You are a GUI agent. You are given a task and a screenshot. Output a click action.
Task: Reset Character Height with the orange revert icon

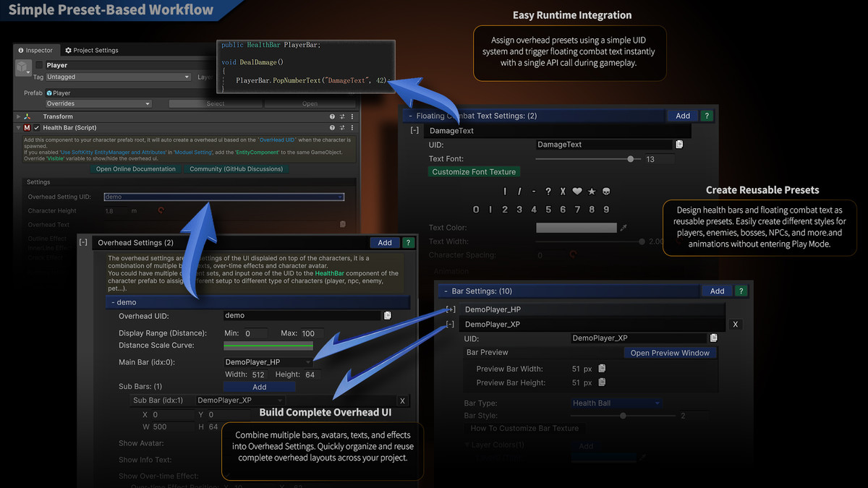tap(161, 210)
